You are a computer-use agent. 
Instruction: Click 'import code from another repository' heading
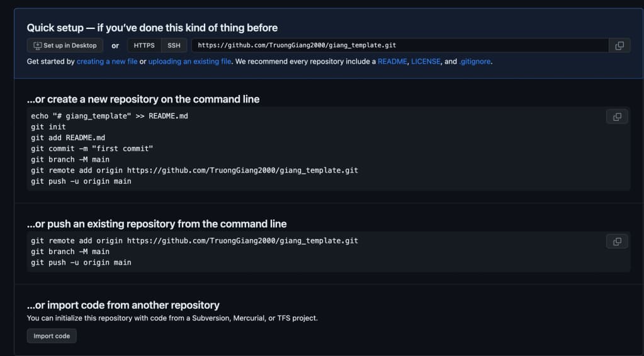coord(123,305)
